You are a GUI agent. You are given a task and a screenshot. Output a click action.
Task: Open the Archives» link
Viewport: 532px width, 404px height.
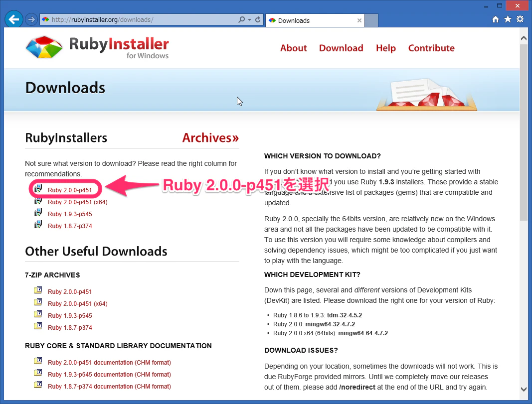pos(210,137)
